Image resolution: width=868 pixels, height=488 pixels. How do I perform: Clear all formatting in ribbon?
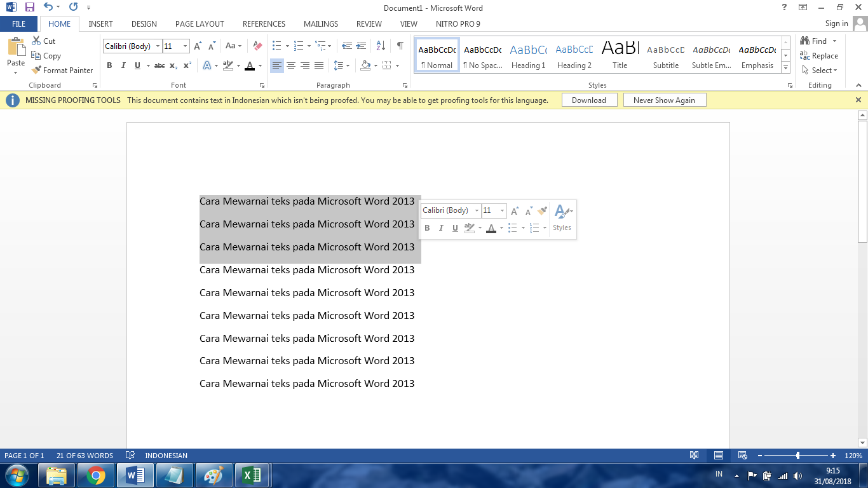(257, 46)
